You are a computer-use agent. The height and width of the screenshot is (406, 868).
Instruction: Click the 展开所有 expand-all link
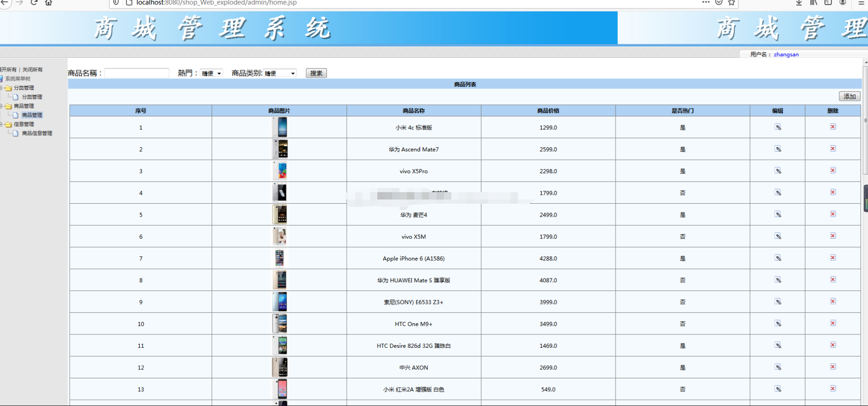coord(8,69)
